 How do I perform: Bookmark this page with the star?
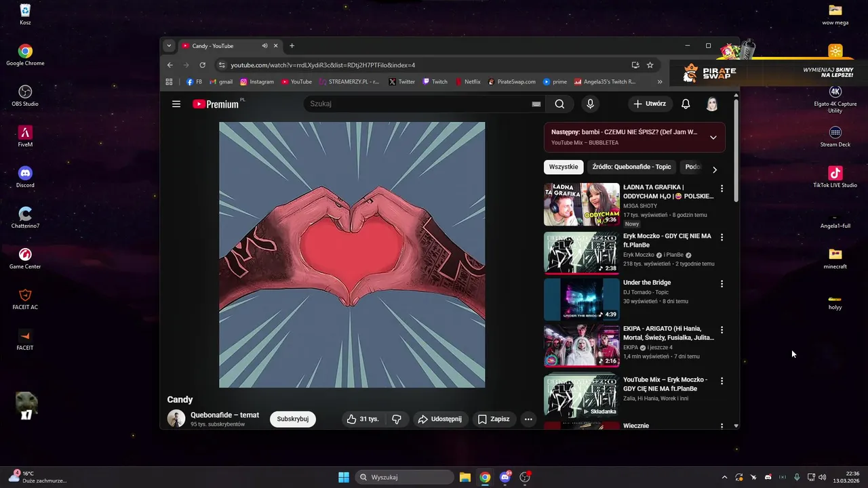click(650, 65)
